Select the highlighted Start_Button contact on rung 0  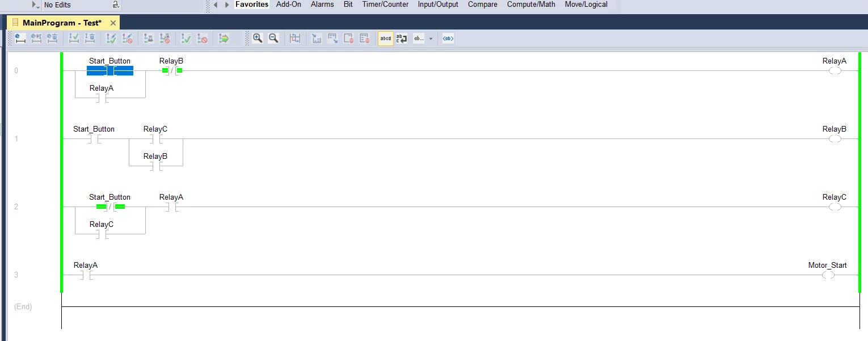[110, 70]
